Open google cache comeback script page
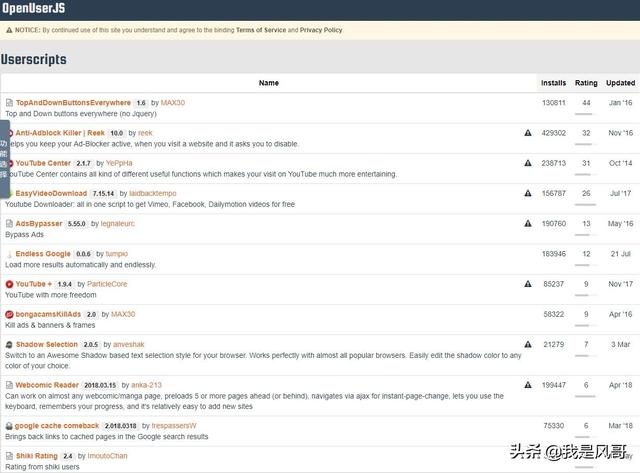Image resolution: width=640 pixels, height=473 pixels. click(x=57, y=426)
